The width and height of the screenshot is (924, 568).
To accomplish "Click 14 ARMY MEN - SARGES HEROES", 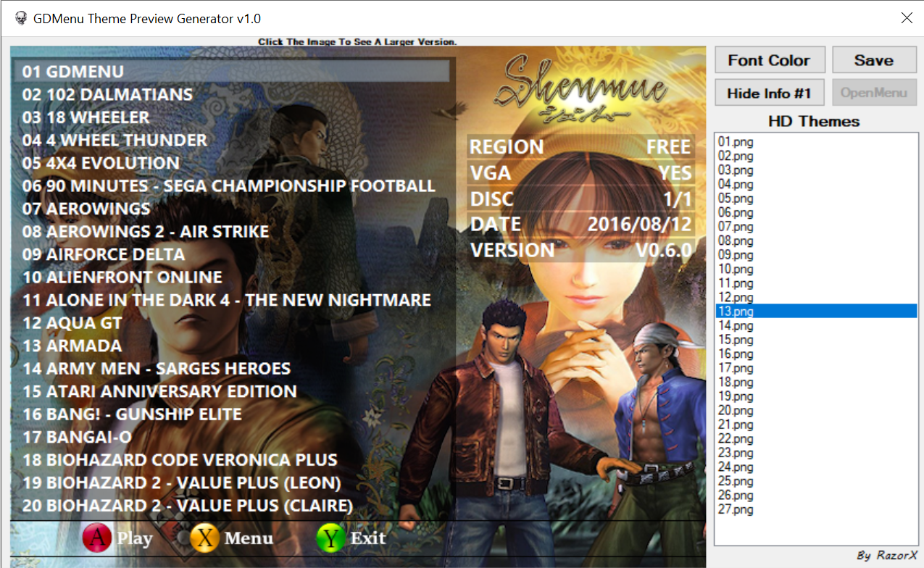I will coord(157,369).
